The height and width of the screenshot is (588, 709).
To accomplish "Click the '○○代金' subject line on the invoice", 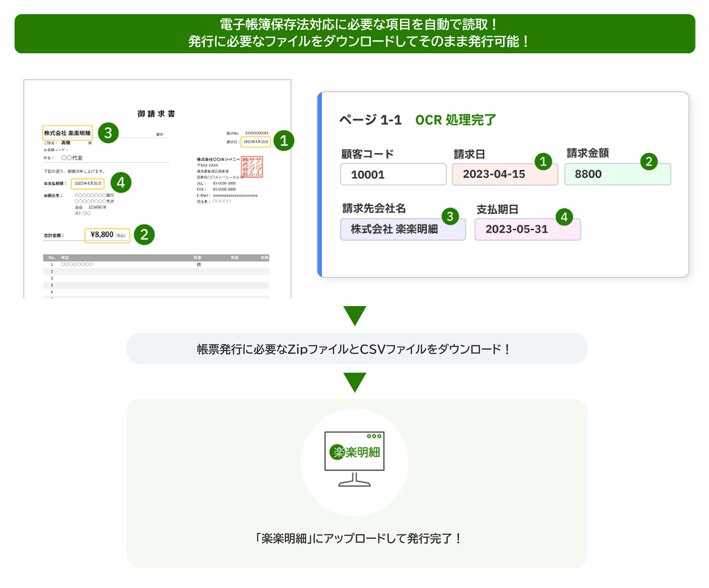I will [72, 158].
